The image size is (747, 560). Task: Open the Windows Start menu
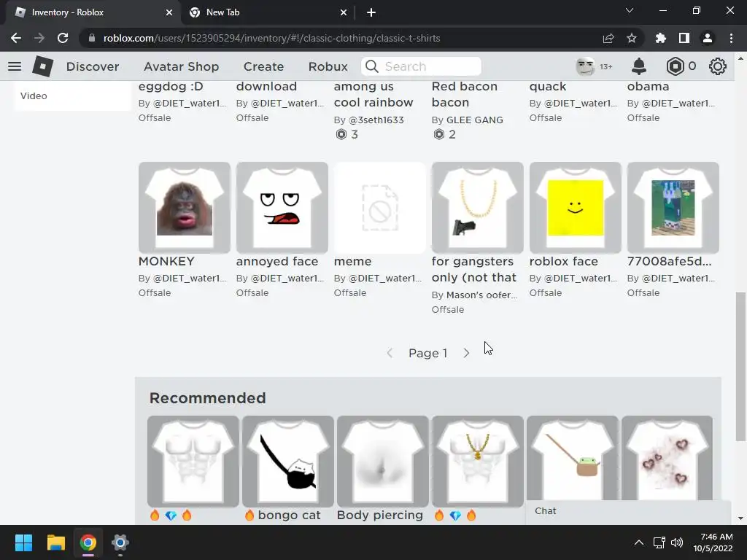coord(23,542)
